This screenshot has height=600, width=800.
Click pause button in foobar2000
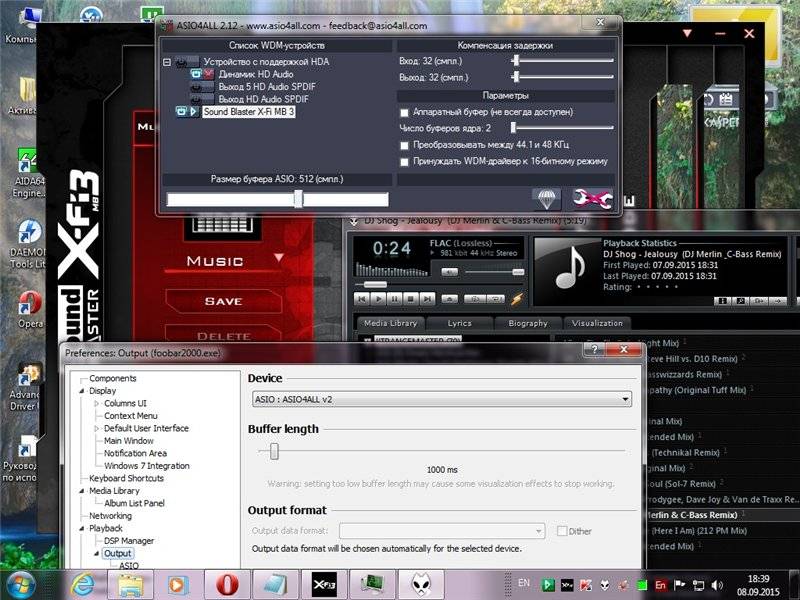click(x=394, y=299)
